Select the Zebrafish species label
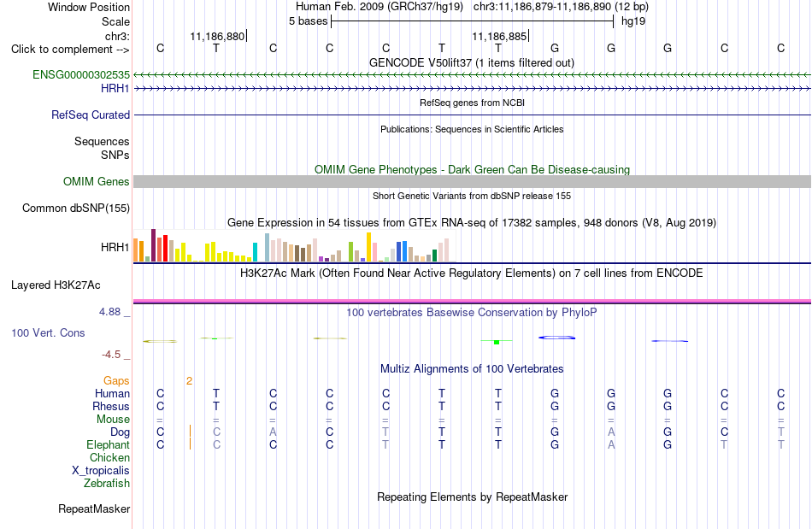Image resolution: width=812 pixels, height=529 pixels. pos(107,483)
